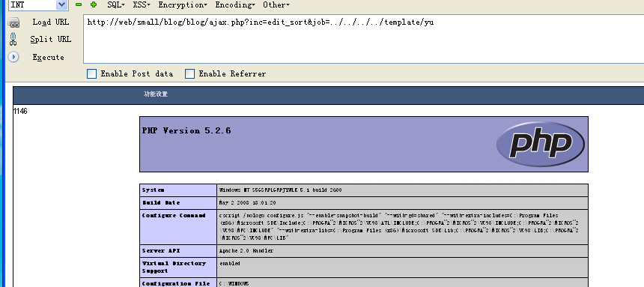Enable the Post data checkbox
This screenshot has height=287, width=644.
(91, 74)
